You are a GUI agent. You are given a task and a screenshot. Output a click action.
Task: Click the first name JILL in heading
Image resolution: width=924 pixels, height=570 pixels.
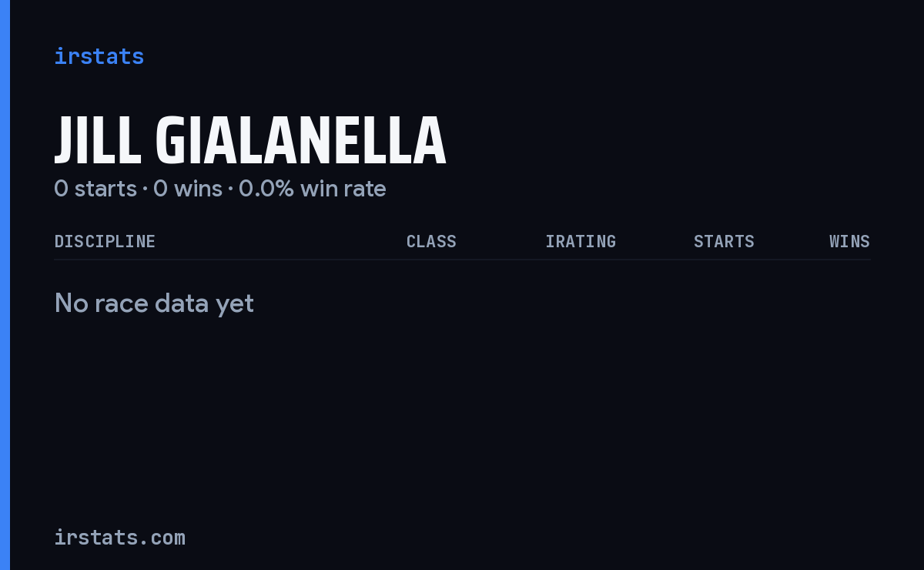pyautogui.click(x=98, y=141)
